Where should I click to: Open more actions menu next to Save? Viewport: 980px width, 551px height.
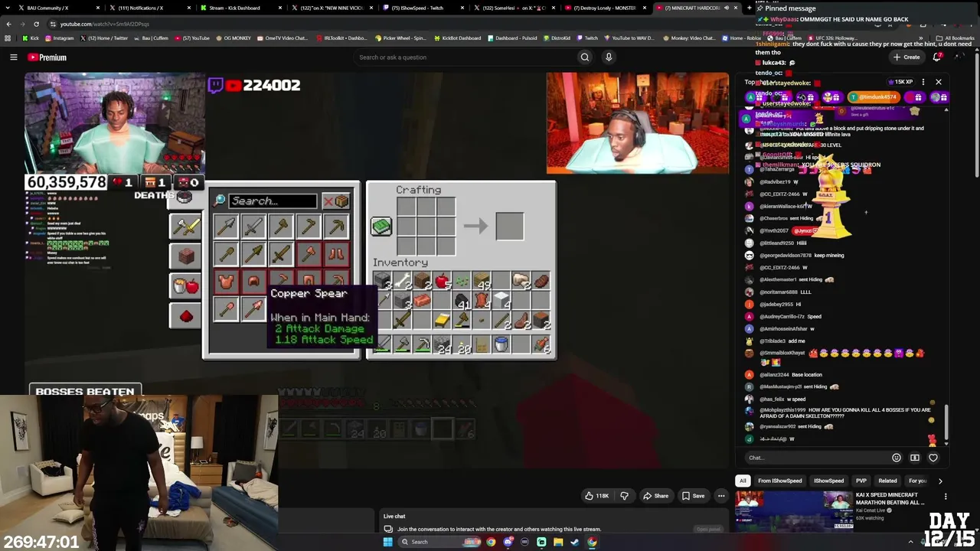pyautogui.click(x=721, y=496)
